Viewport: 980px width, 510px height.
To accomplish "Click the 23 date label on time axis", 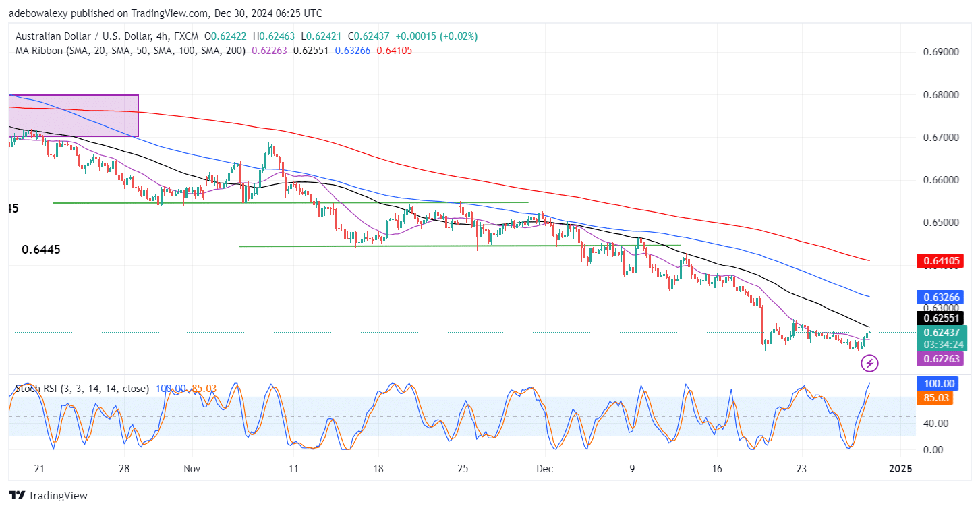I will click(801, 468).
